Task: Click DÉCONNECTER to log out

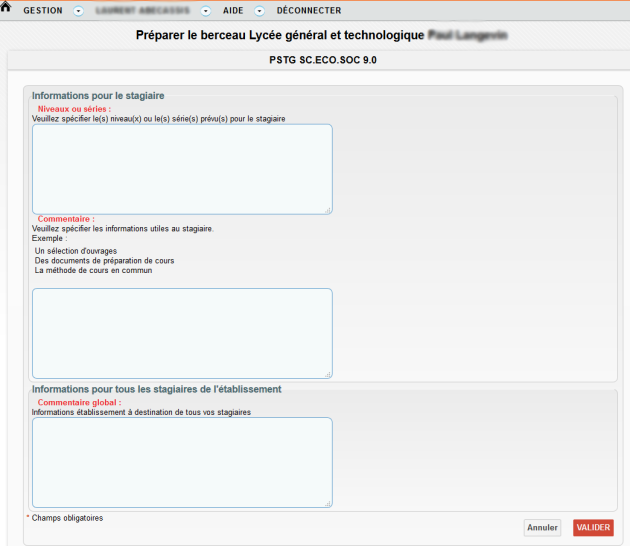Action: (x=309, y=11)
